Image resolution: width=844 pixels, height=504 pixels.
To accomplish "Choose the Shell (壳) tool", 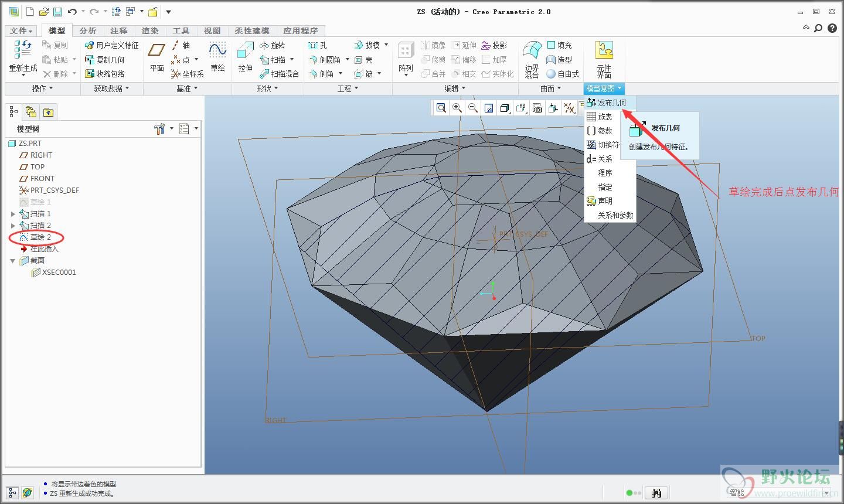I will click(363, 60).
